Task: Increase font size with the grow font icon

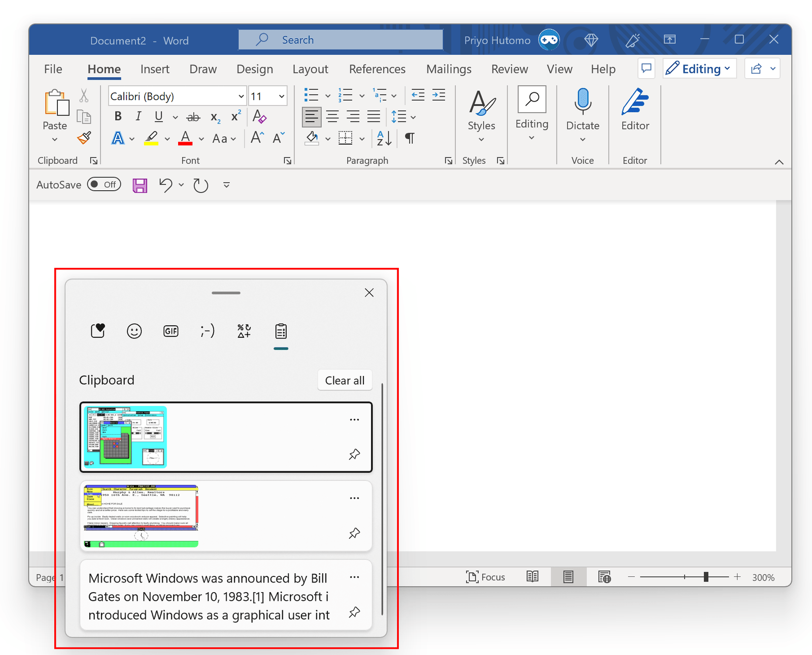Action: (x=257, y=137)
